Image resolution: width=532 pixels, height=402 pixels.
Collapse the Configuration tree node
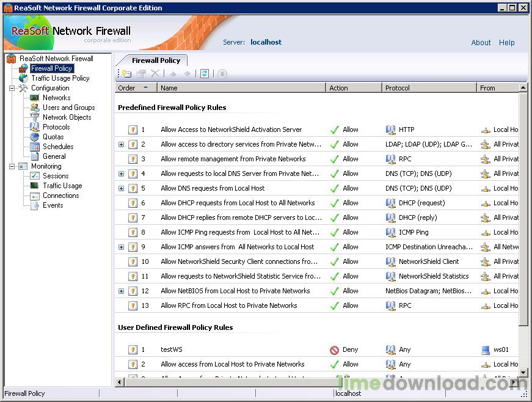(12, 88)
